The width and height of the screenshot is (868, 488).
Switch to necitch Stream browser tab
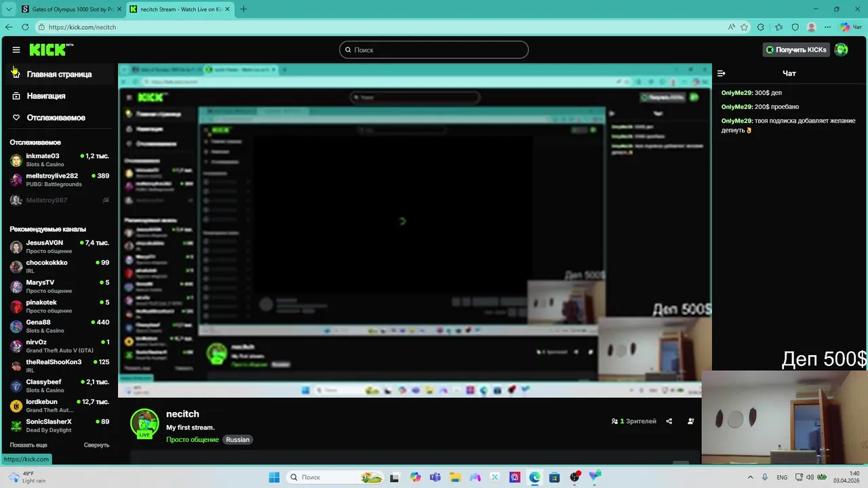pos(178,9)
